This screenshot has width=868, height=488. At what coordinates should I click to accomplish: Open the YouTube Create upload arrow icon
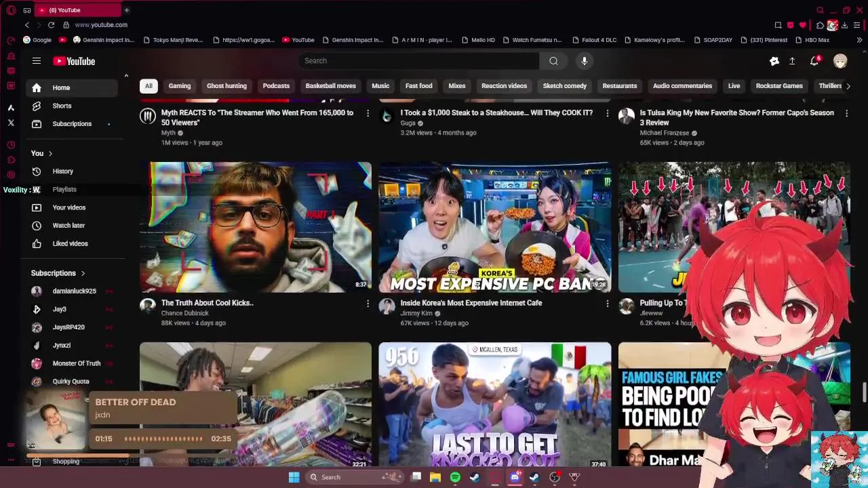coord(792,61)
